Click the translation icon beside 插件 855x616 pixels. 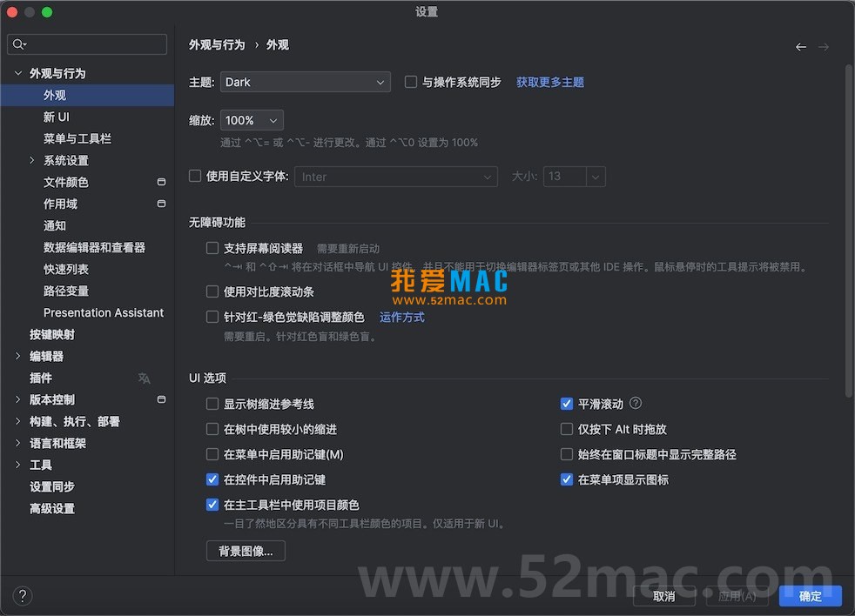[144, 378]
